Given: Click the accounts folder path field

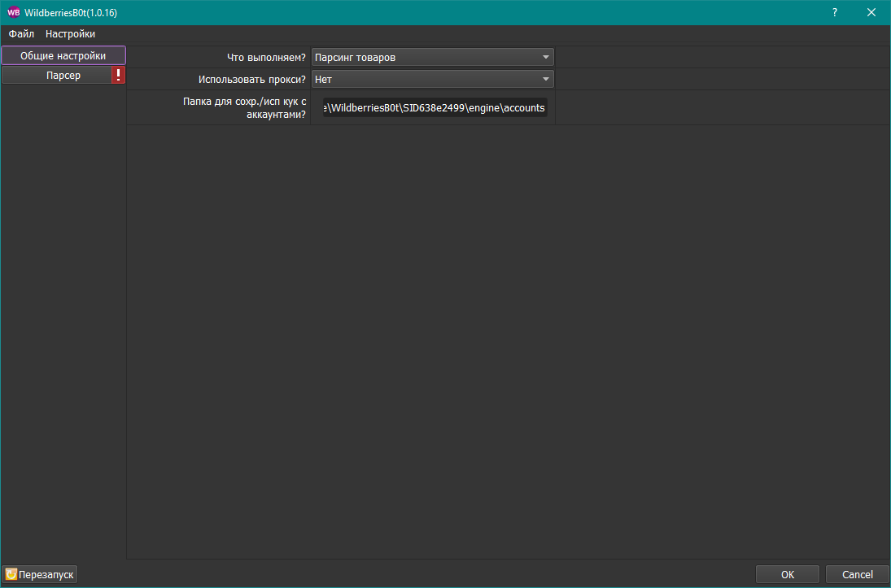Looking at the screenshot, I should point(435,107).
